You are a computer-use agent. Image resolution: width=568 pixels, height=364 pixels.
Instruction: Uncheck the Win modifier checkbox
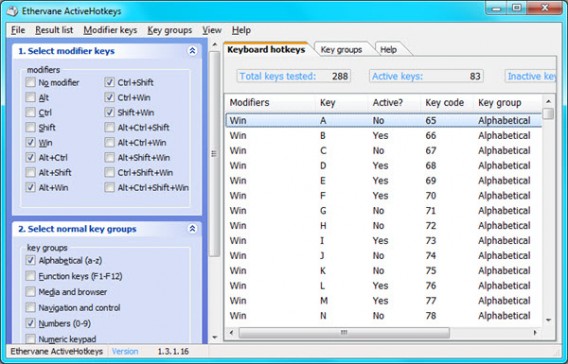coord(30,142)
